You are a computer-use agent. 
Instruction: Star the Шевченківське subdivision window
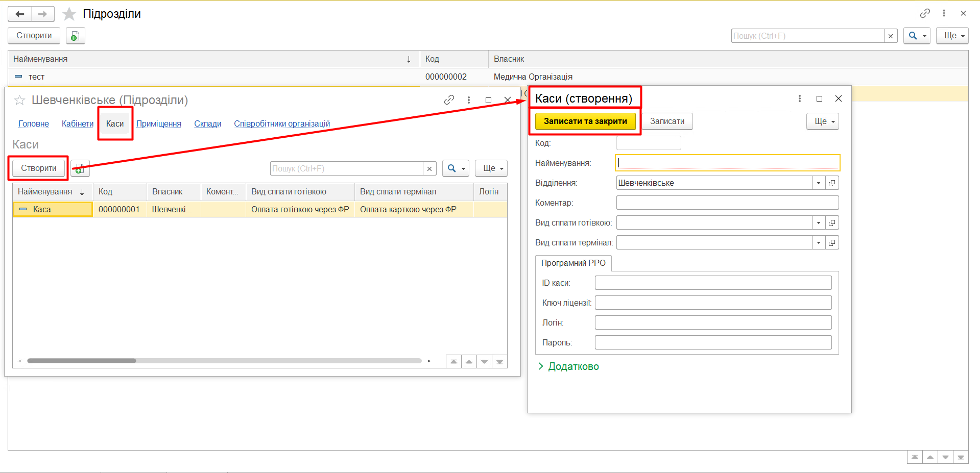[19, 100]
